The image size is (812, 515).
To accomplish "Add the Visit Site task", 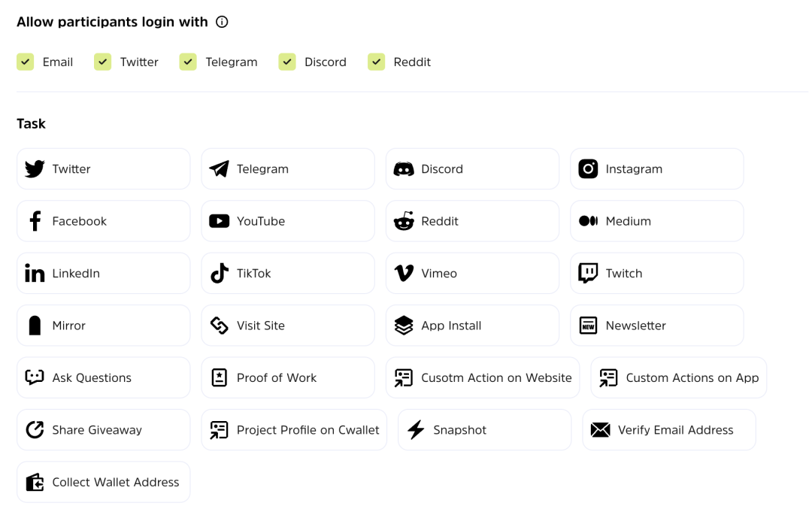I will (x=287, y=326).
